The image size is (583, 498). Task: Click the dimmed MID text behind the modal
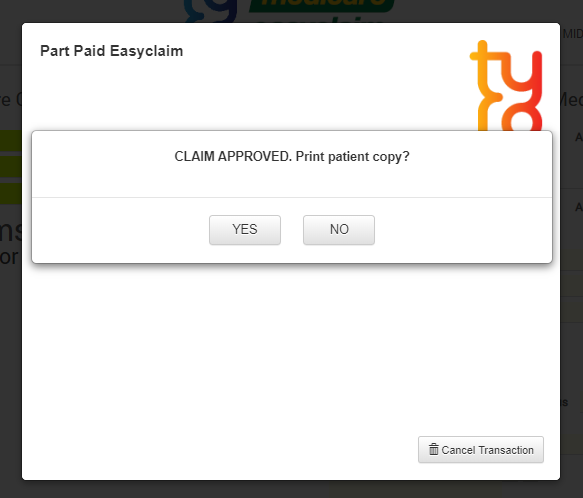573,34
